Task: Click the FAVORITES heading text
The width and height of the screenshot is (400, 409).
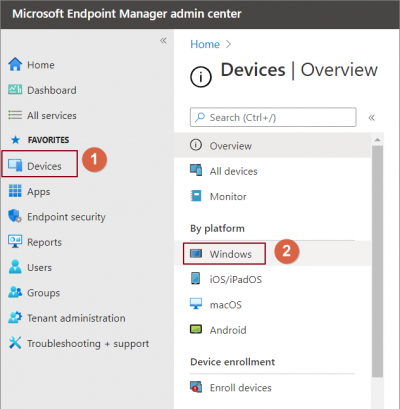Action: 48,140
